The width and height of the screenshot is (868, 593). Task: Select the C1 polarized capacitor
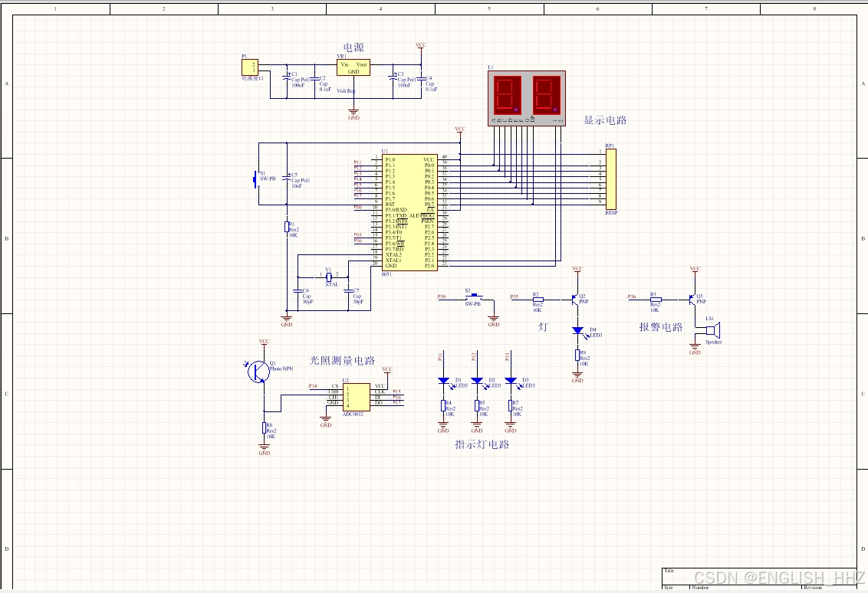(x=287, y=77)
